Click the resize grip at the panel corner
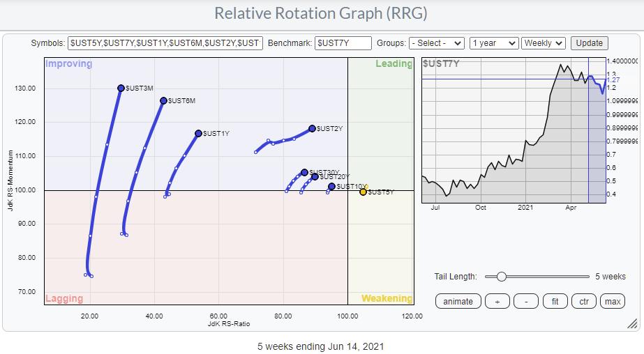The width and height of the screenshot is (644, 354). tap(632, 323)
